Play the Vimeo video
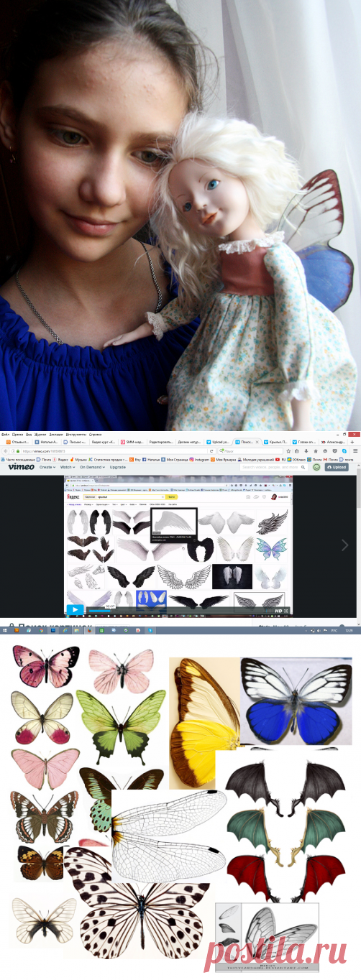361x980 pixels. coord(73,610)
